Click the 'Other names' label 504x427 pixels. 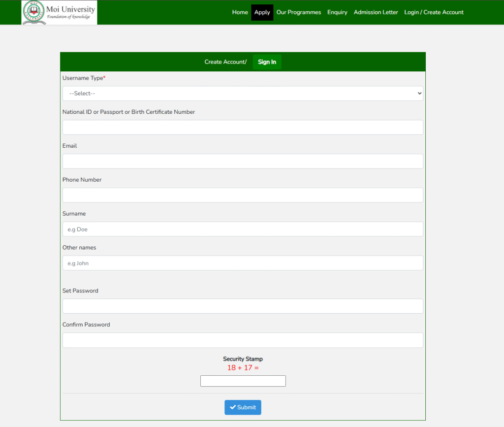click(x=79, y=248)
